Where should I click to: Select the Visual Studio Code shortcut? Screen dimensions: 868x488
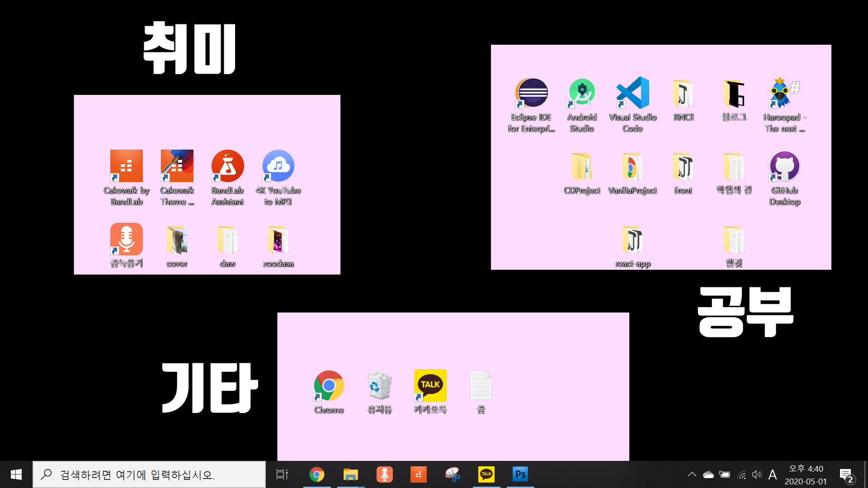pyautogui.click(x=632, y=94)
